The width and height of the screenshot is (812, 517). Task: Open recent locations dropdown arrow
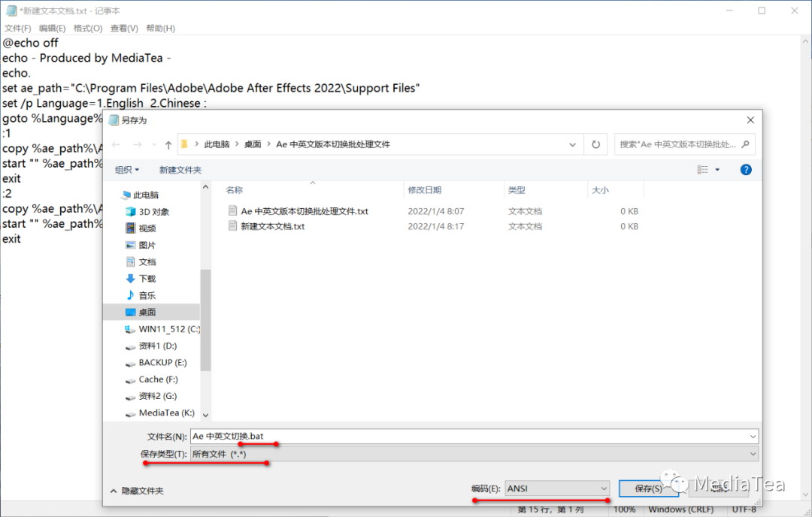pos(154,145)
